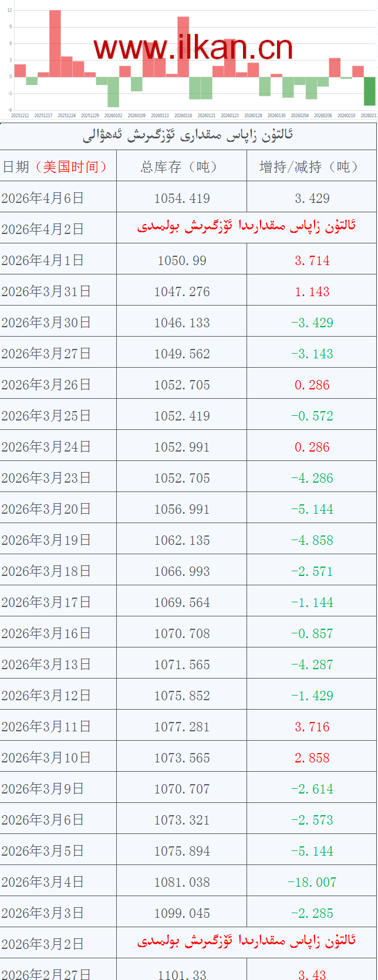The height and width of the screenshot is (980, 378).
Task: Click the www.ilkan.cn watermark text
Action: coord(193,48)
